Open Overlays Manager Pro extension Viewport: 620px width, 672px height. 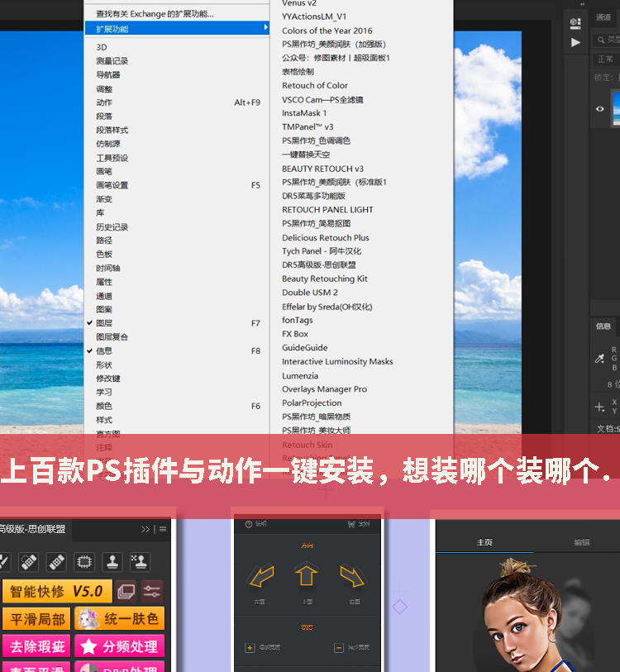coord(324,389)
